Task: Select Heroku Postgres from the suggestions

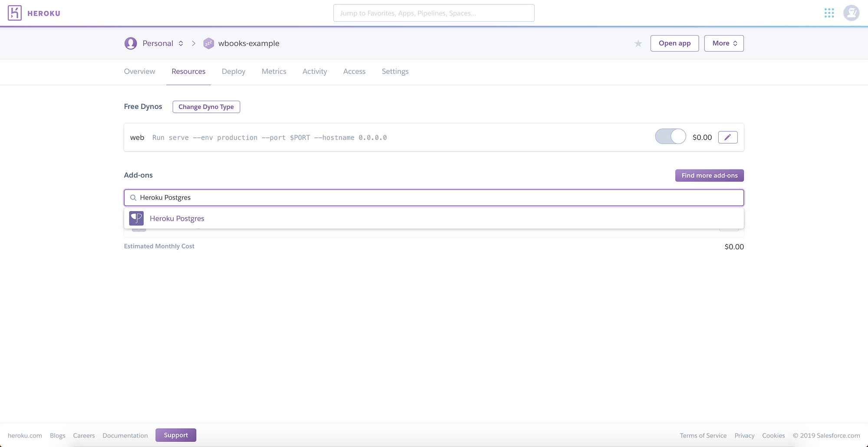Action: point(434,219)
